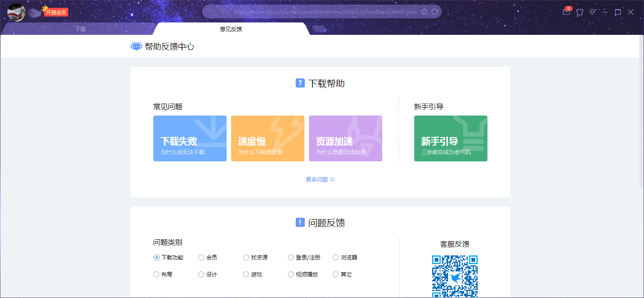Viewport: 644px width, 298px height.
Task: Open the triangle dropdown menu in the title bar
Action: tap(592, 12)
